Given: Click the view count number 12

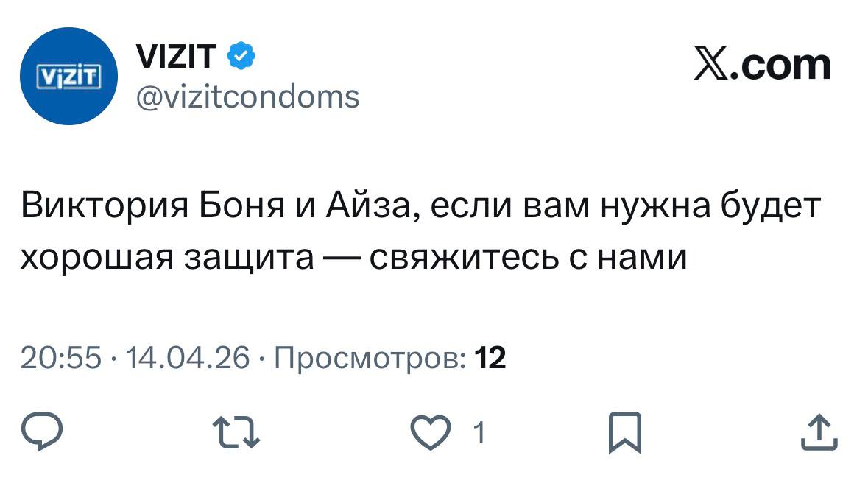Looking at the screenshot, I should (490, 359).
